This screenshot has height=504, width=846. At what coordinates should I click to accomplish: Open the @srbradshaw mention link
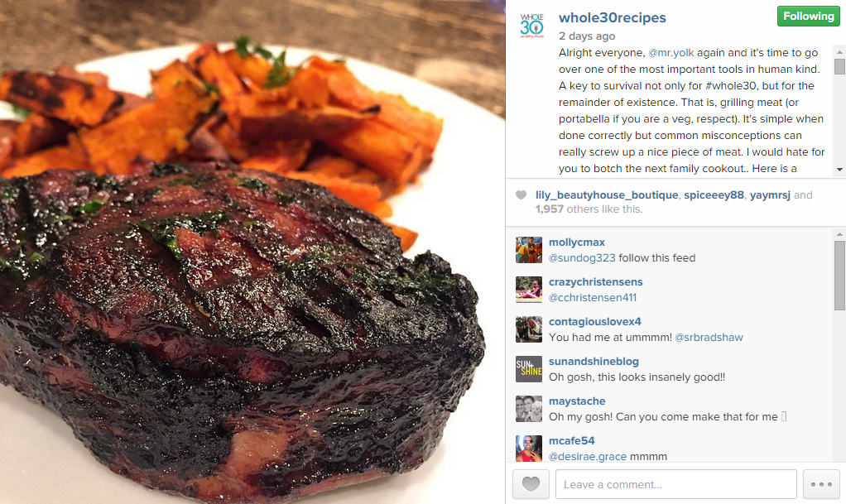(709, 338)
